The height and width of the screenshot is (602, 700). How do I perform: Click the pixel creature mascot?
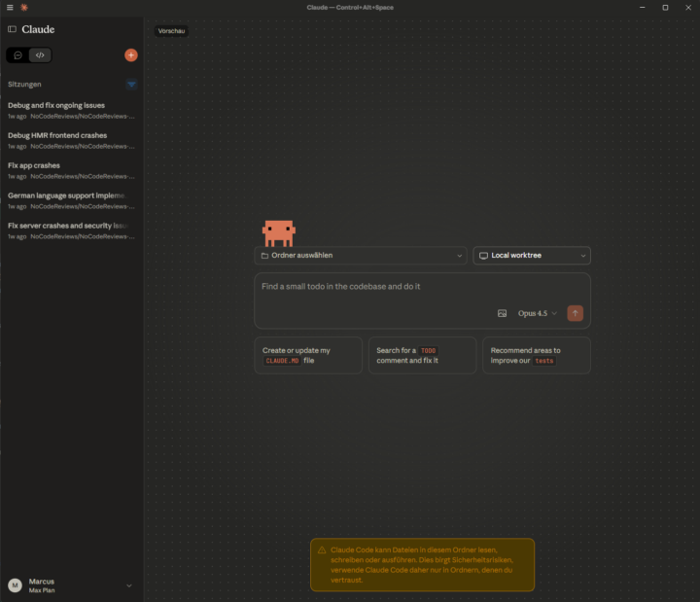click(x=279, y=233)
